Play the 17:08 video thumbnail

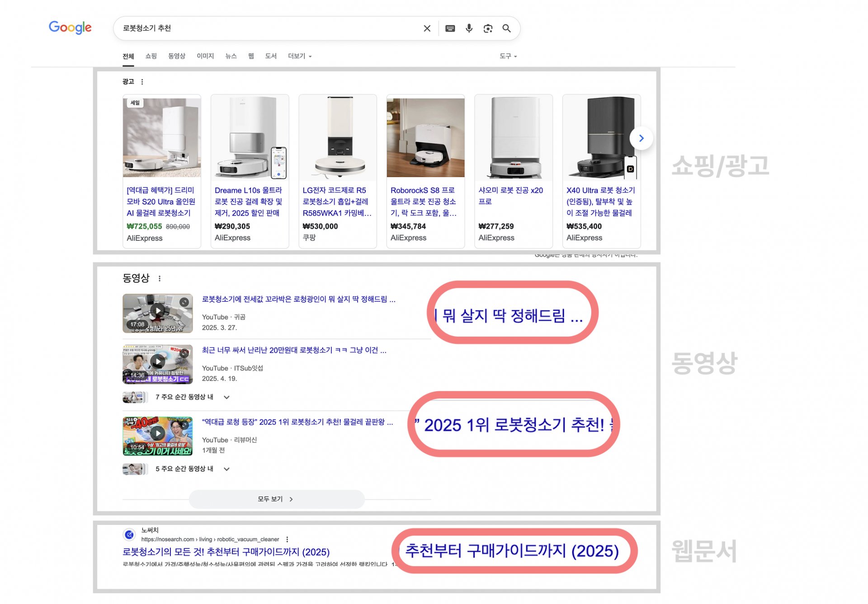157,313
